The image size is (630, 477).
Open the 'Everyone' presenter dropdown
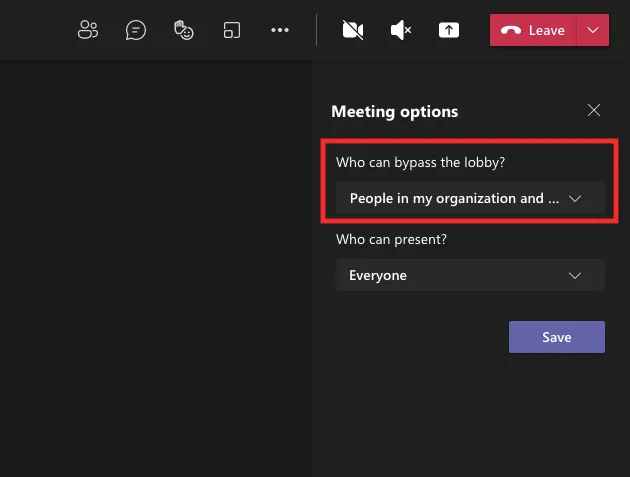tap(455, 275)
